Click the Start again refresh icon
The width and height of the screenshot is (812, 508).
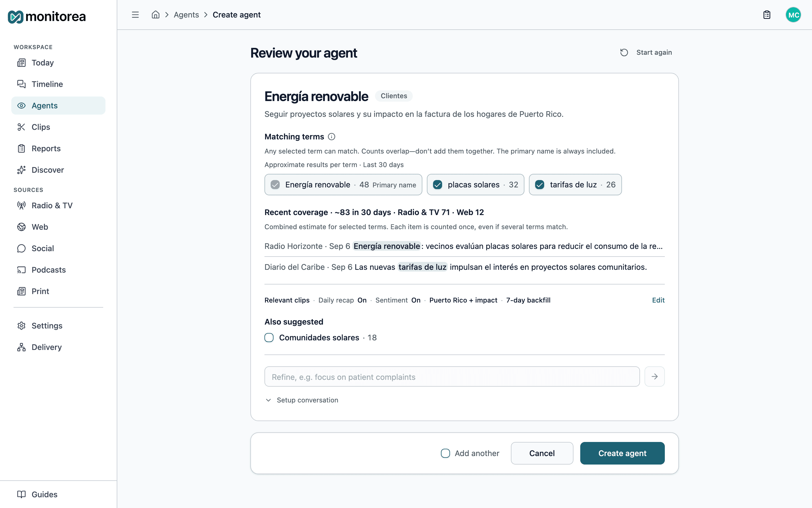click(624, 52)
